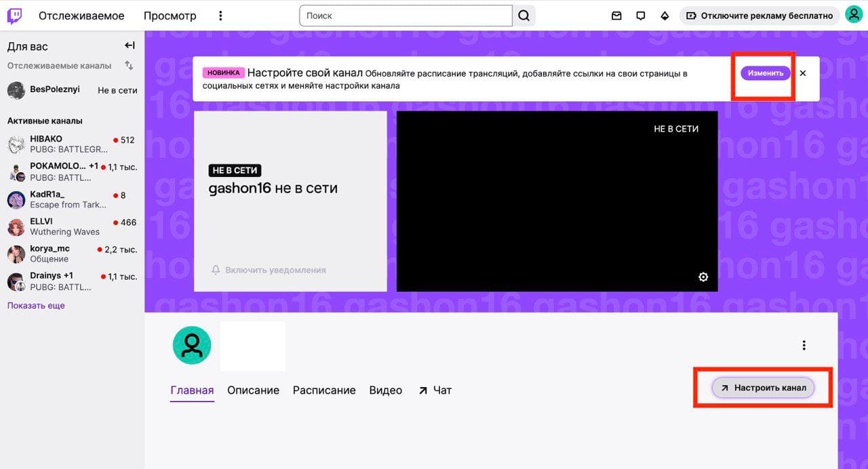Click the «Поиск» search field
The width and height of the screenshot is (868, 469).
[x=405, y=16]
